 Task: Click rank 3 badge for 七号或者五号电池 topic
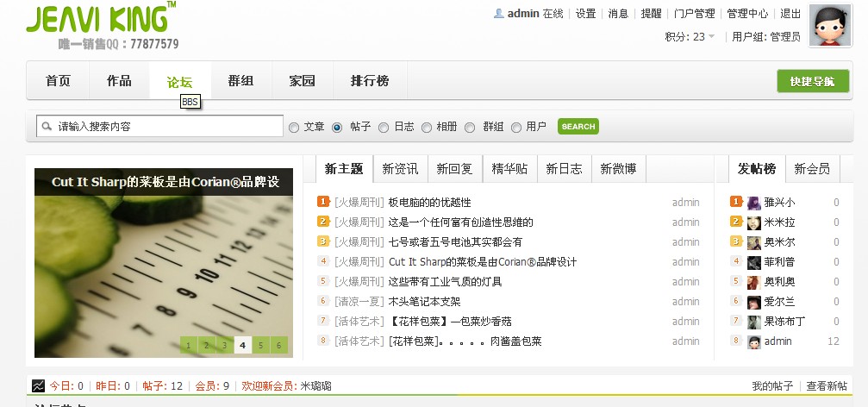[323, 241]
